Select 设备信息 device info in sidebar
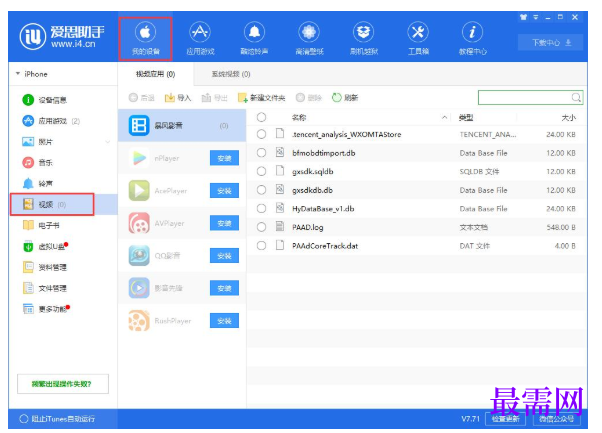 (52, 100)
